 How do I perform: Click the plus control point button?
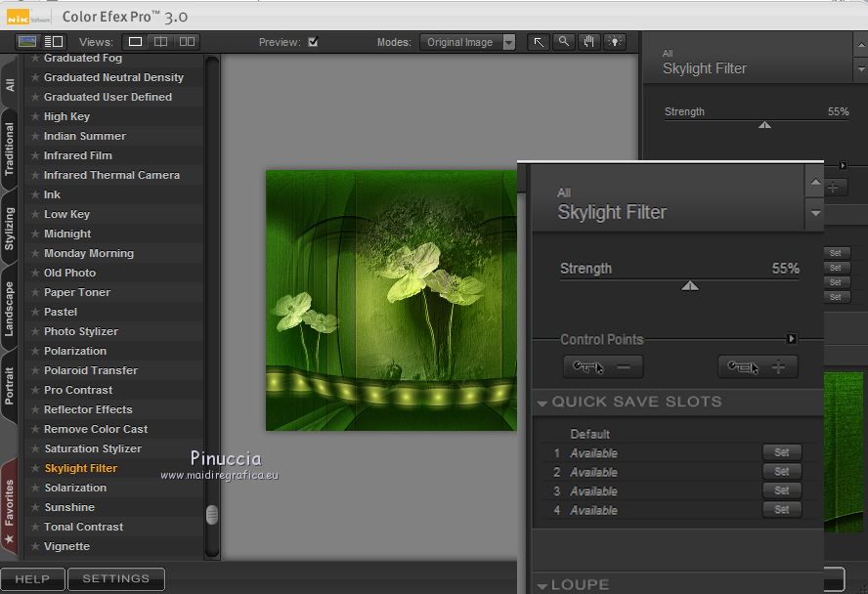tap(758, 367)
